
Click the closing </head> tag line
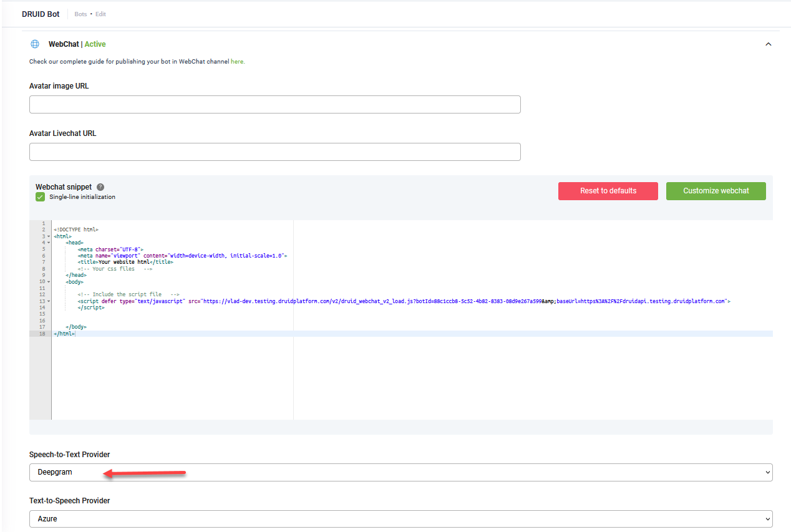click(76, 275)
